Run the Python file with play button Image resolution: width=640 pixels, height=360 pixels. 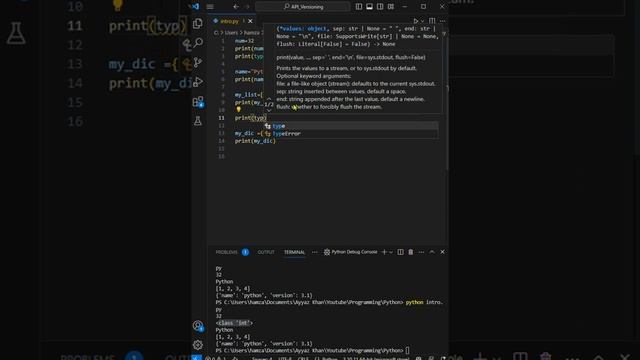(416, 21)
